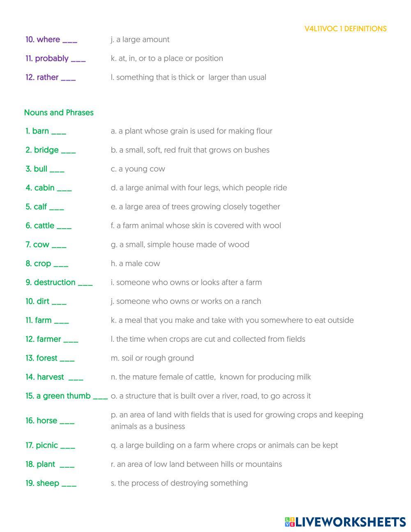Select the blank after 'rather'

click(x=68, y=78)
